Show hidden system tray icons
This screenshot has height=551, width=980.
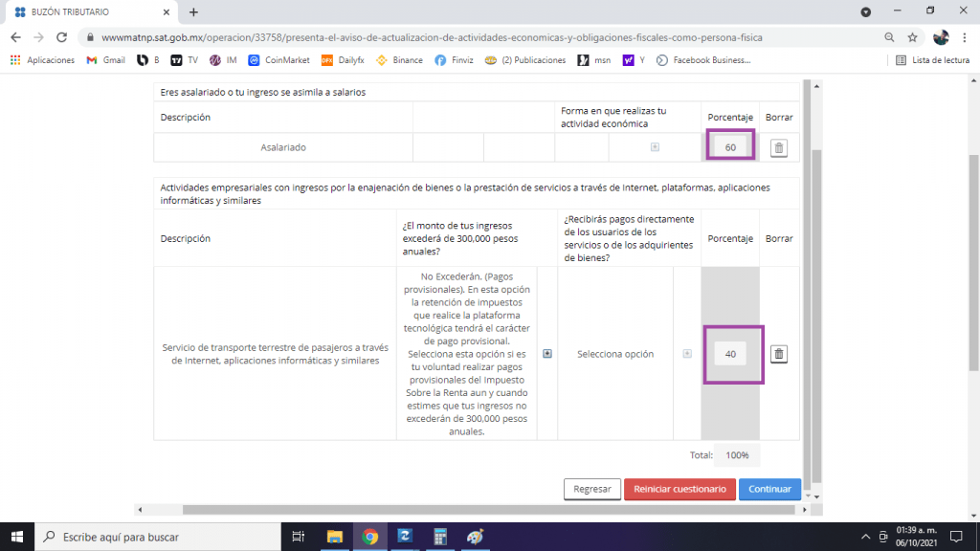click(x=865, y=537)
